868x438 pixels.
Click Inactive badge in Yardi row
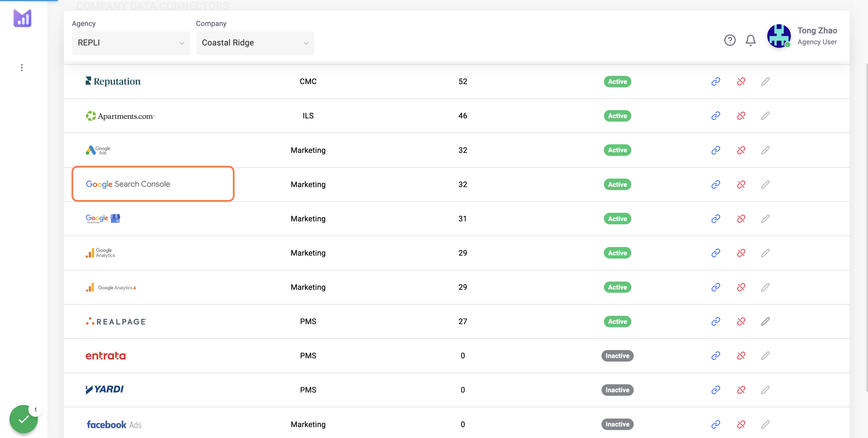tap(617, 390)
